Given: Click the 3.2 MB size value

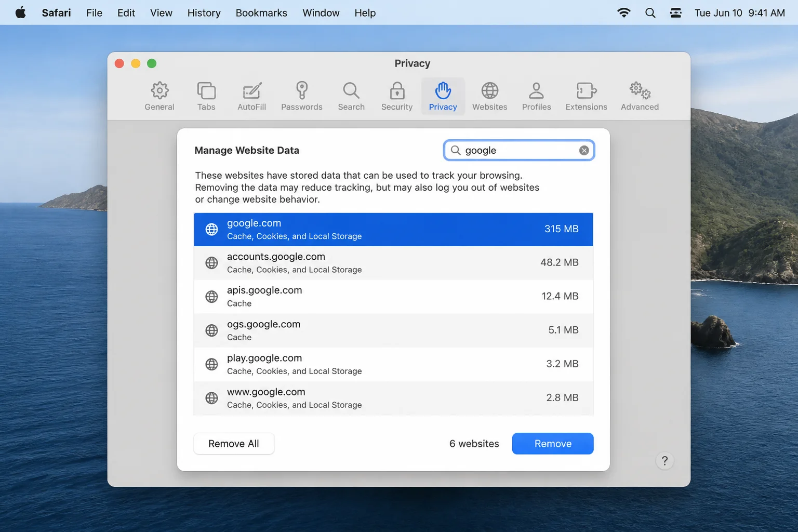Looking at the screenshot, I should 562,364.
